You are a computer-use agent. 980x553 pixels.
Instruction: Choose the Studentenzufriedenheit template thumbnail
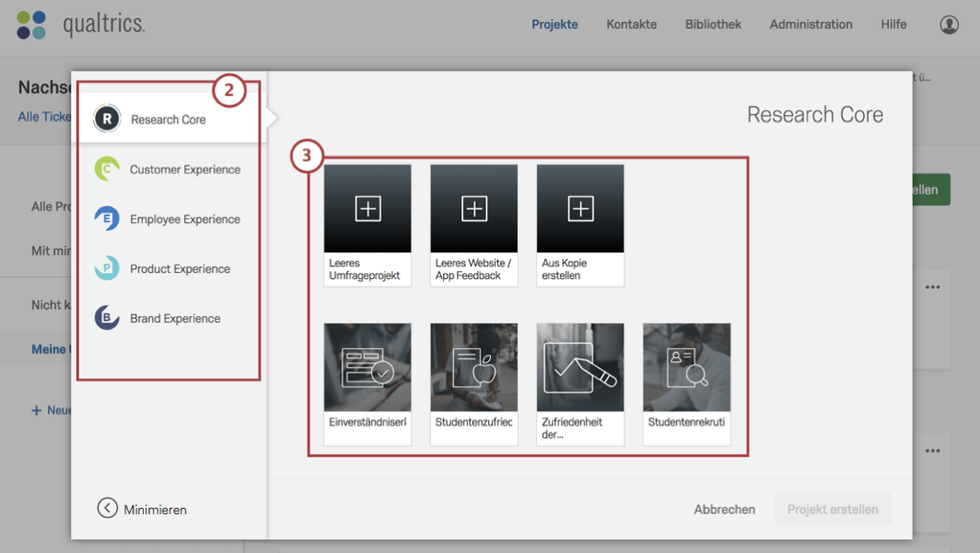pos(473,367)
